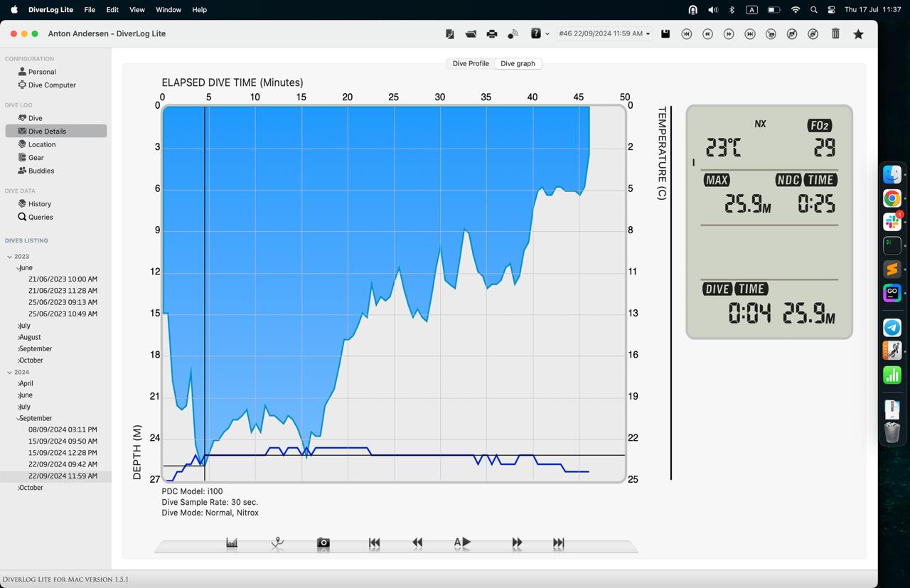Open Chrome from the Dock

[892, 198]
